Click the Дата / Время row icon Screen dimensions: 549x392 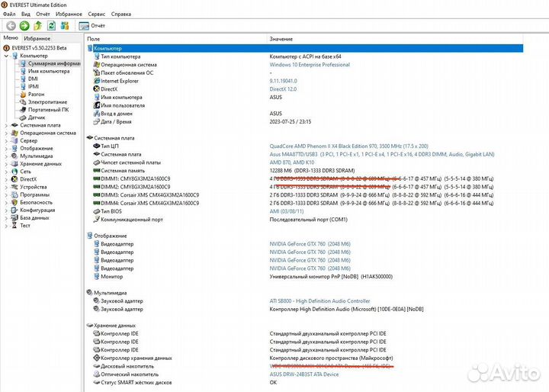[x=97, y=121]
